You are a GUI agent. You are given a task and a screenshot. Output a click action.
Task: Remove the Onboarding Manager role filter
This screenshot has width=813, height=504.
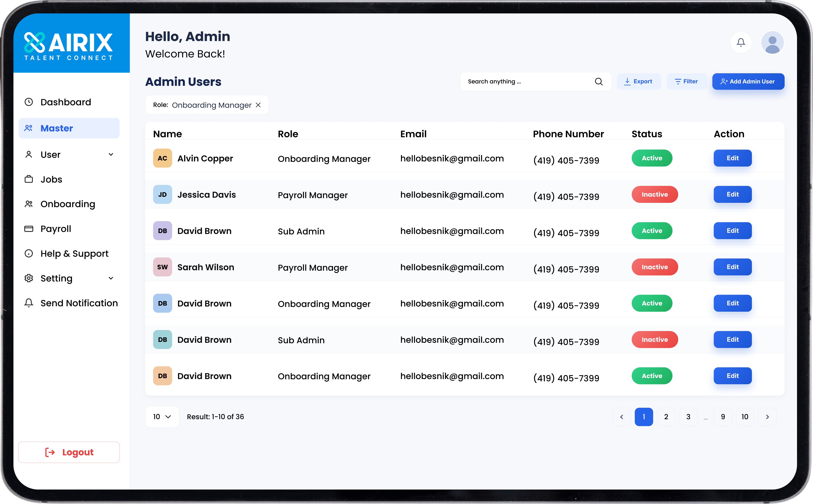tap(258, 105)
